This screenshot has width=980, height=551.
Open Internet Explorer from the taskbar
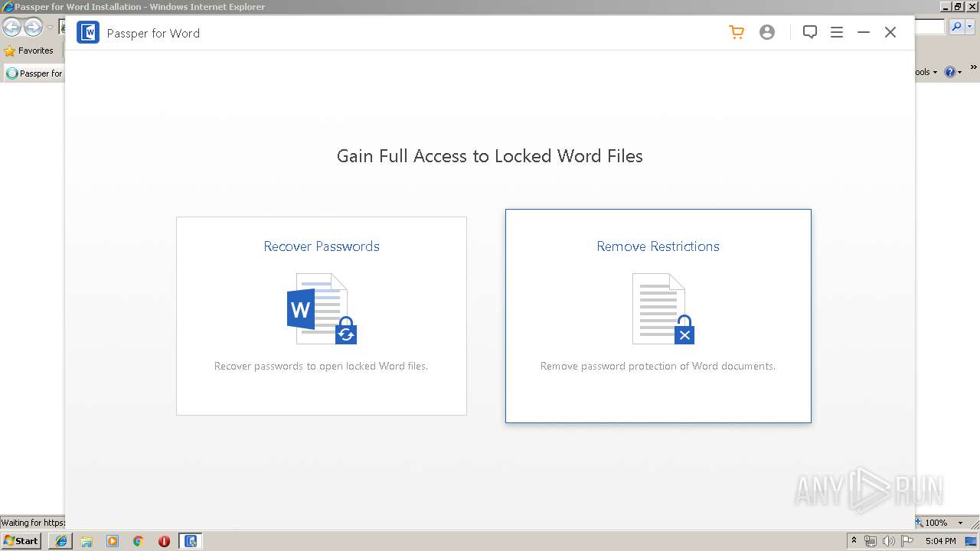point(60,541)
